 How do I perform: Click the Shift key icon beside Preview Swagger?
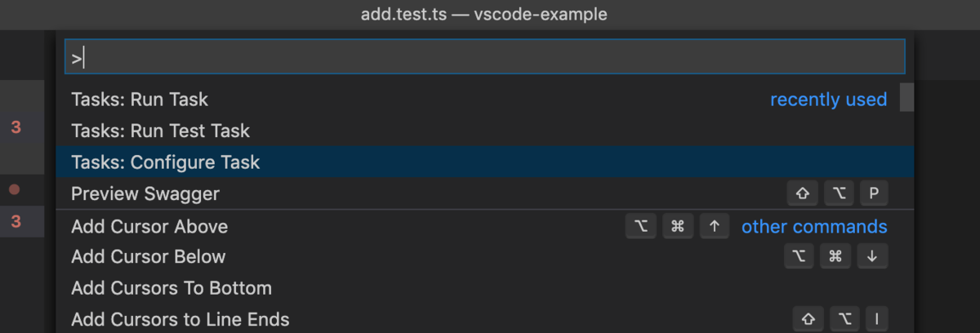[802, 193]
